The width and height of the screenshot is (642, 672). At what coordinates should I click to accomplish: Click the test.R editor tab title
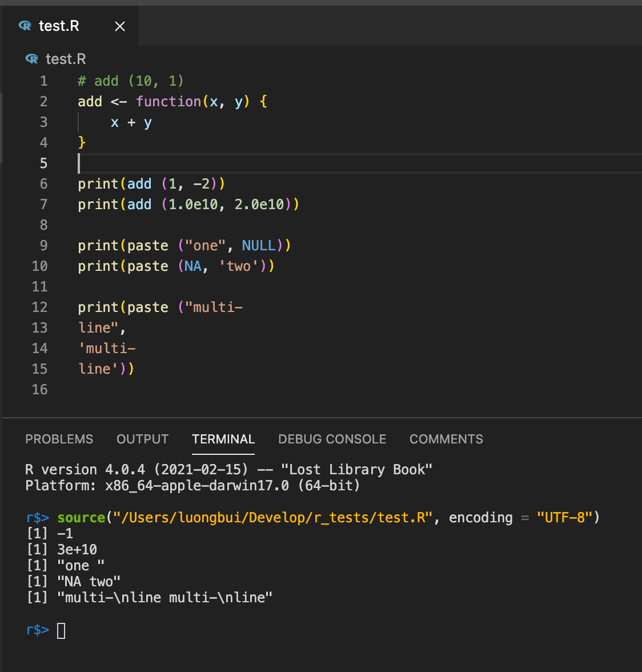60,26
